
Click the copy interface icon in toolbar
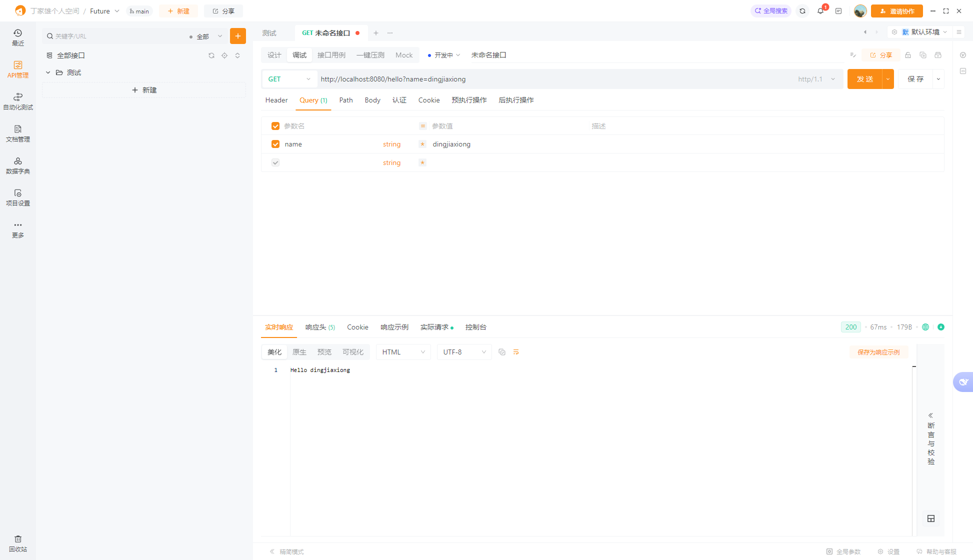coord(923,55)
